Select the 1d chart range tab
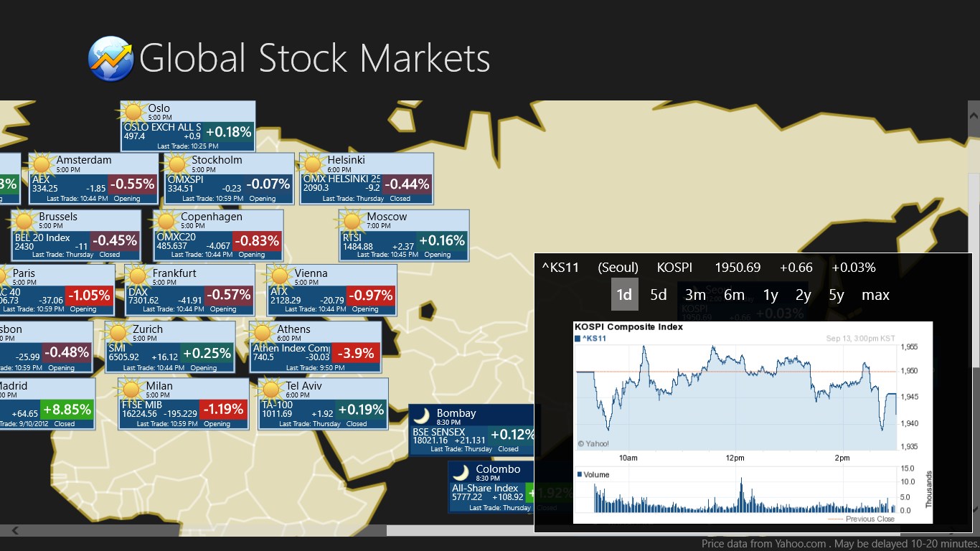The width and height of the screenshot is (980, 551). point(625,295)
